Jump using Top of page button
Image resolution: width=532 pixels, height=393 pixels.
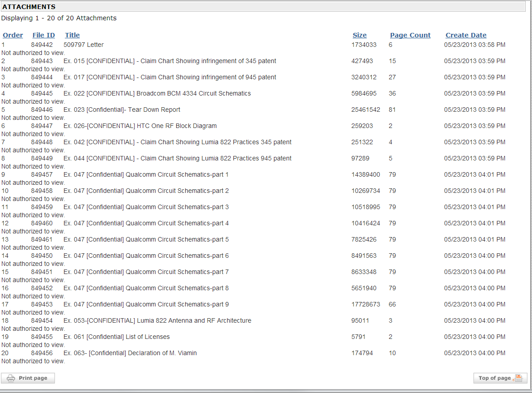pos(500,378)
